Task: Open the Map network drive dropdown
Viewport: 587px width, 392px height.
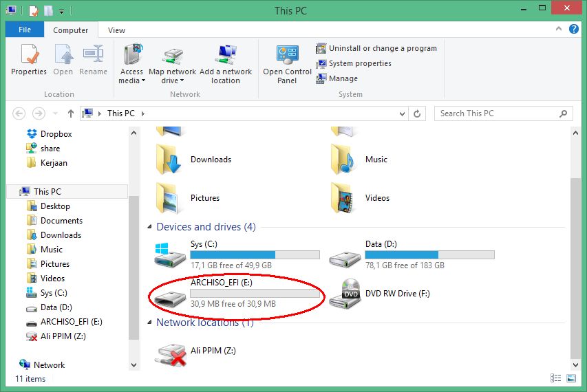Action: pyautogui.click(x=172, y=80)
